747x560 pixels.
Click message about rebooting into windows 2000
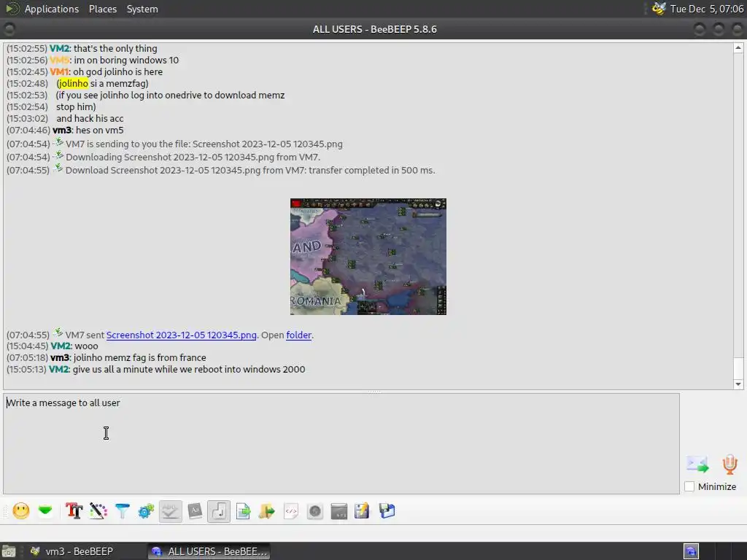click(189, 370)
